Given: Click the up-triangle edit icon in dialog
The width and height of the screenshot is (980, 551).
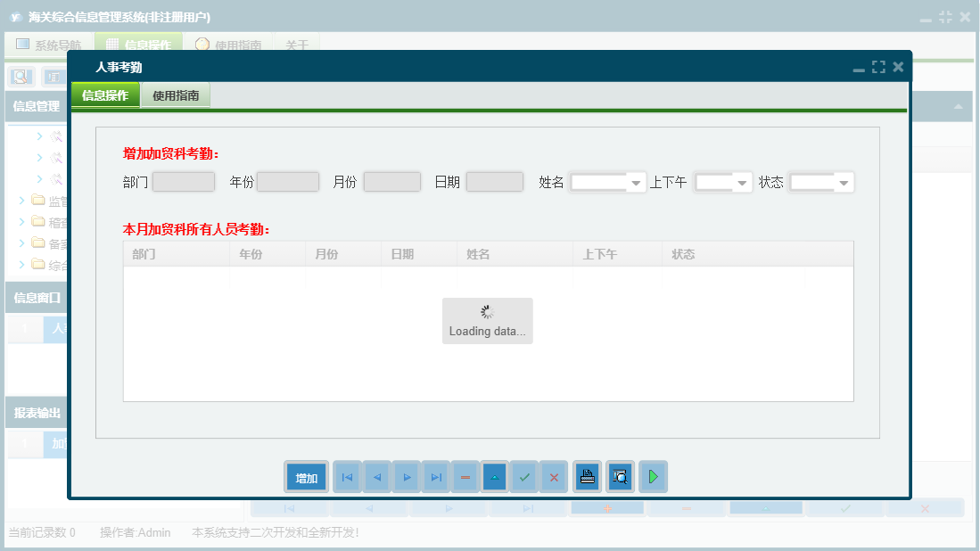Looking at the screenshot, I should tap(494, 477).
